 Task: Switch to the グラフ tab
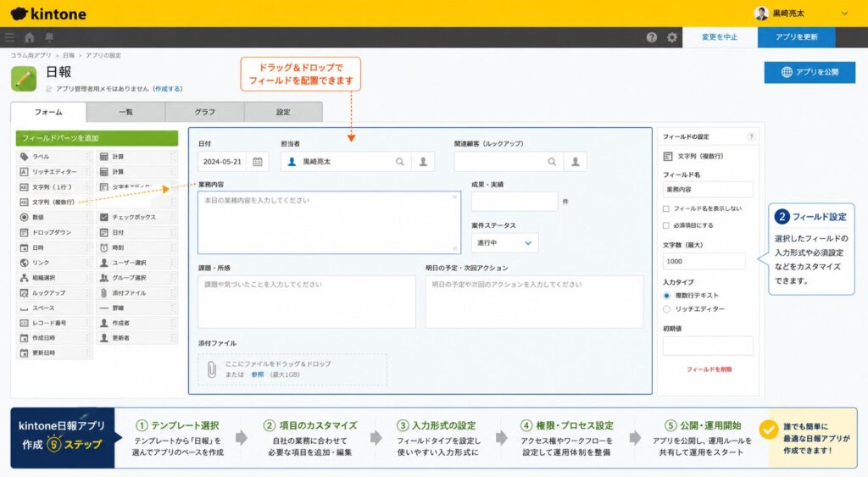tap(204, 112)
